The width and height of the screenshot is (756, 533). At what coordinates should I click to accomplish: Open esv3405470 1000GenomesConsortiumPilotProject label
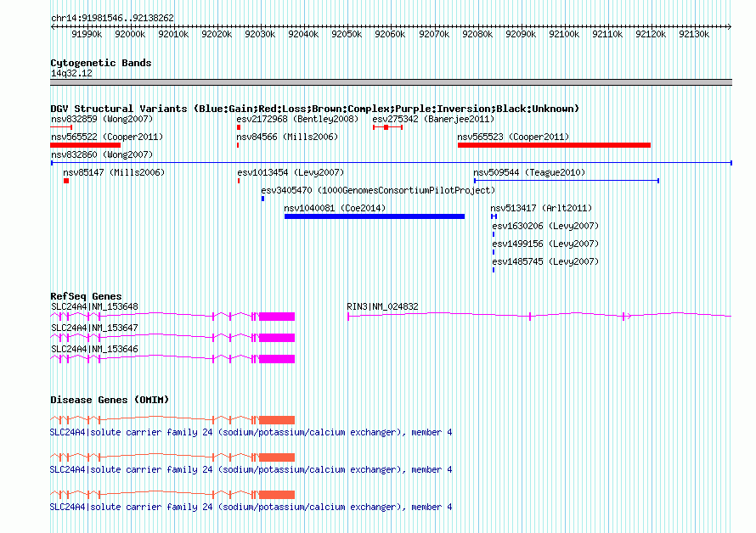pos(378,190)
